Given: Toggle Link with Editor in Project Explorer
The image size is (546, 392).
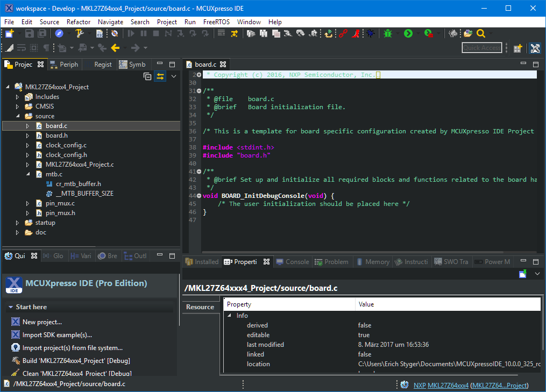Looking at the screenshot, I should [160, 76].
